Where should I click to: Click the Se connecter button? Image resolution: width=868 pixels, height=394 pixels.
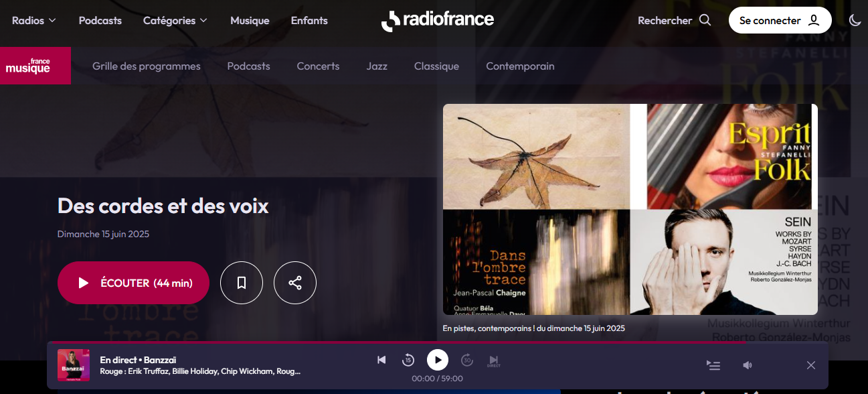pyautogui.click(x=780, y=20)
